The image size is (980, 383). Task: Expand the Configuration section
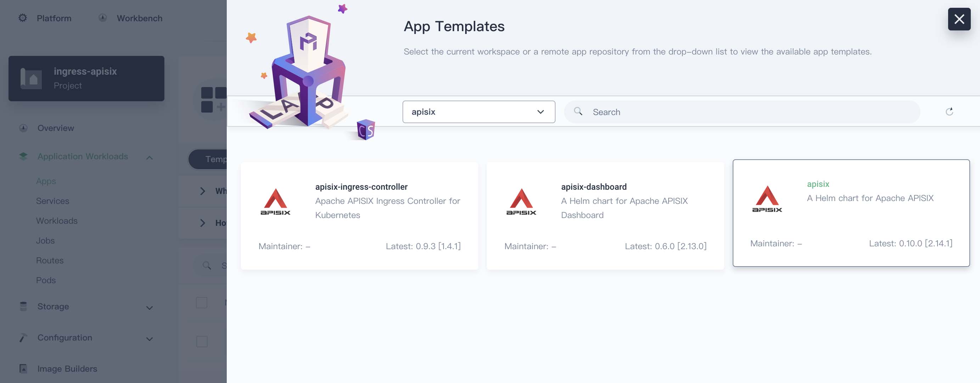[150, 338]
